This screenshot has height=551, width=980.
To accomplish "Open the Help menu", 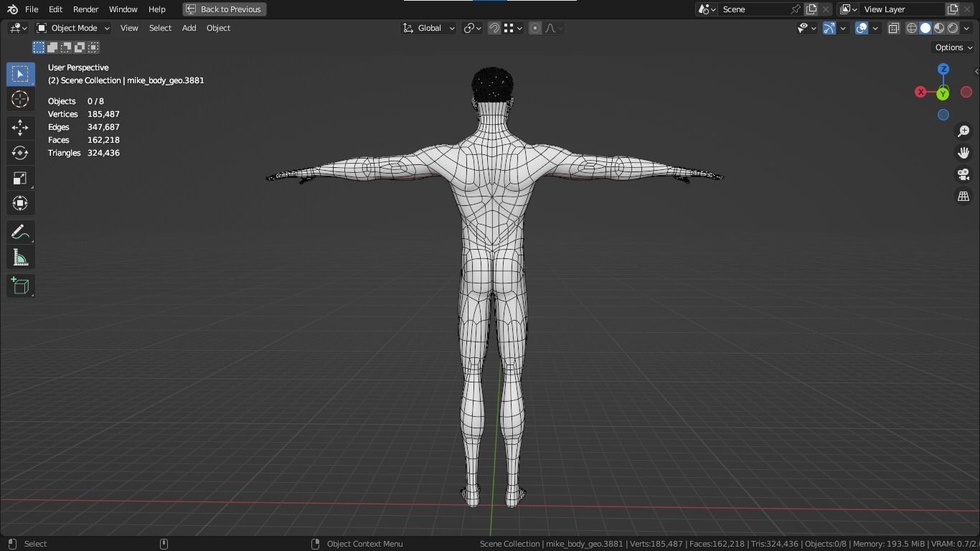I will point(156,9).
